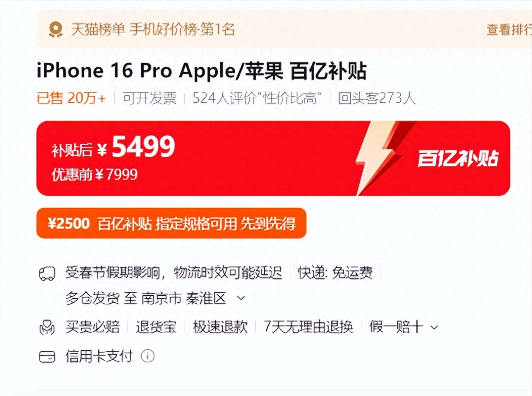The width and height of the screenshot is (532, 396).
Task: Click the 百亿补贴 logo on the red banner
Action: [458, 158]
